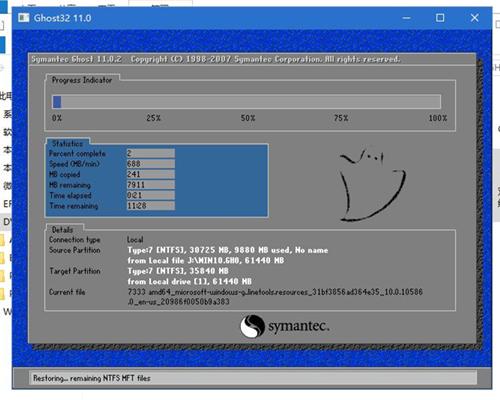Click the MB copied value 241
Image resolution: width=500 pixels, height=400 pixels.
(x=150, y=174)
